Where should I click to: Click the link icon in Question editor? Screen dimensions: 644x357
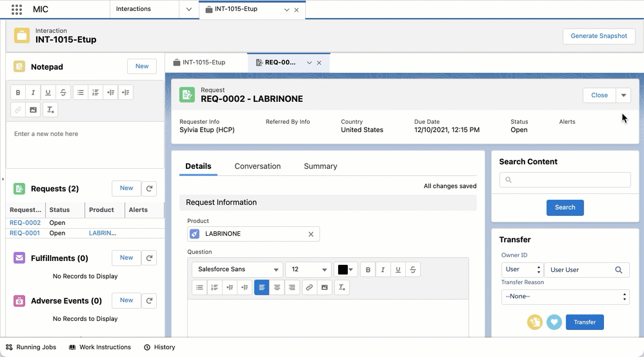[309, 287]
